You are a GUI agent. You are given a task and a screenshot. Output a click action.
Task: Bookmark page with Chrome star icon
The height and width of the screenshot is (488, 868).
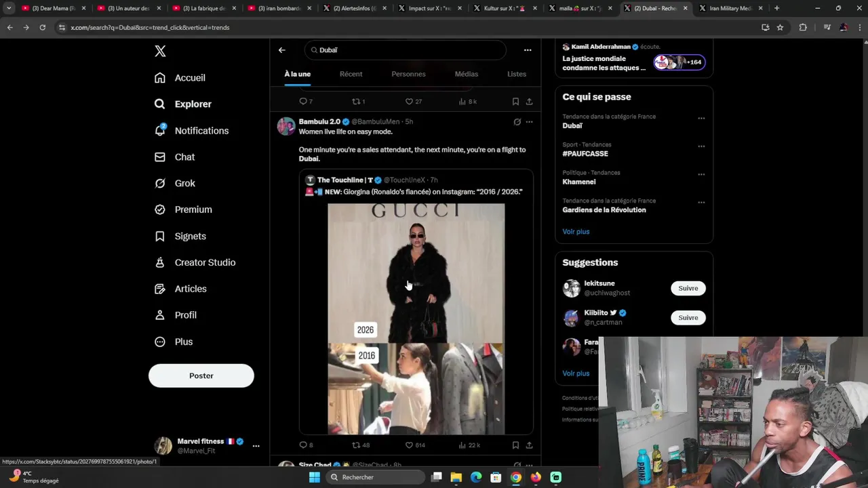(x=780, y=27)
